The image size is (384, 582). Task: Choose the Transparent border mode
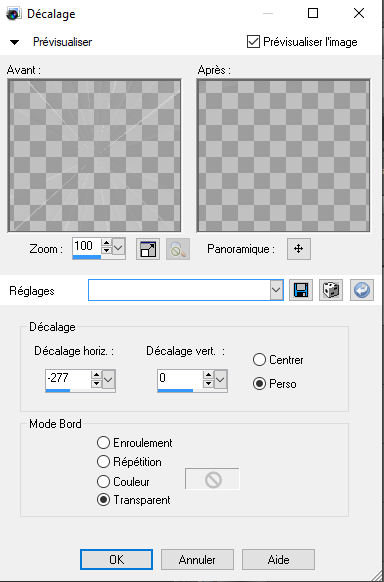point(103,500)
